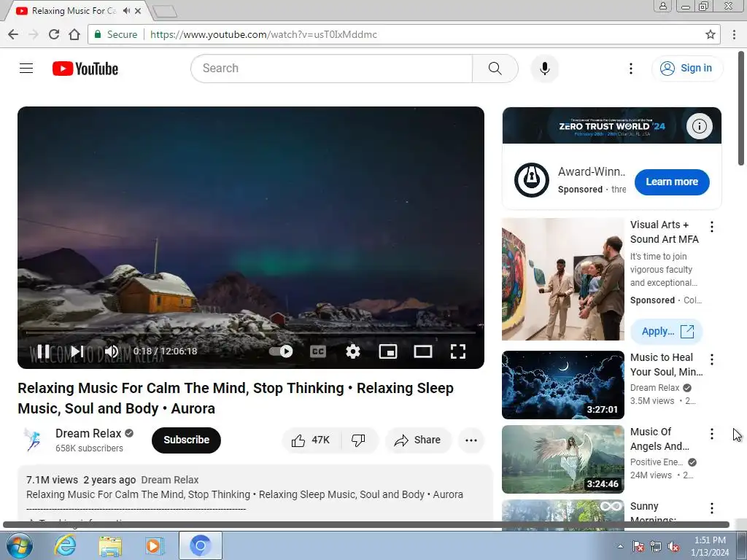Show hidden system tray icons
Image resolution: width=747 pixels, height=560 pixels.
point(620,546)
